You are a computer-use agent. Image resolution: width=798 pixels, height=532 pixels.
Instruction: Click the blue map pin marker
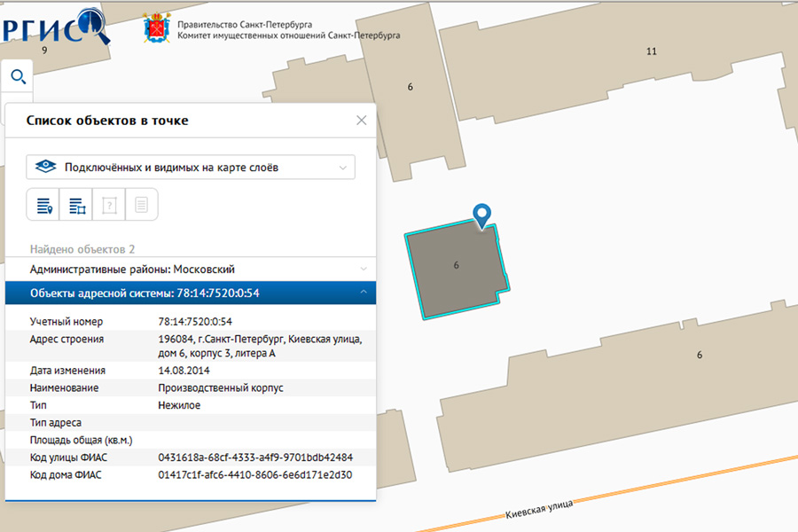tap(482, 215)
